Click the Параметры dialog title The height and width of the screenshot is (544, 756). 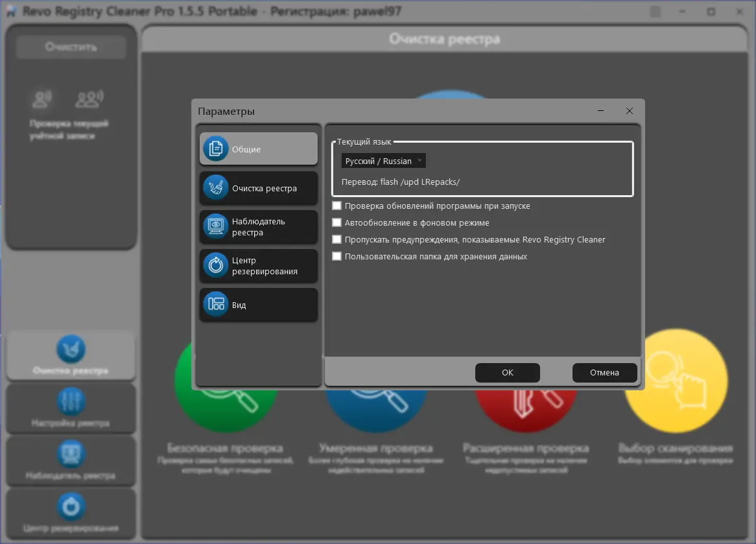coord(226,112)
